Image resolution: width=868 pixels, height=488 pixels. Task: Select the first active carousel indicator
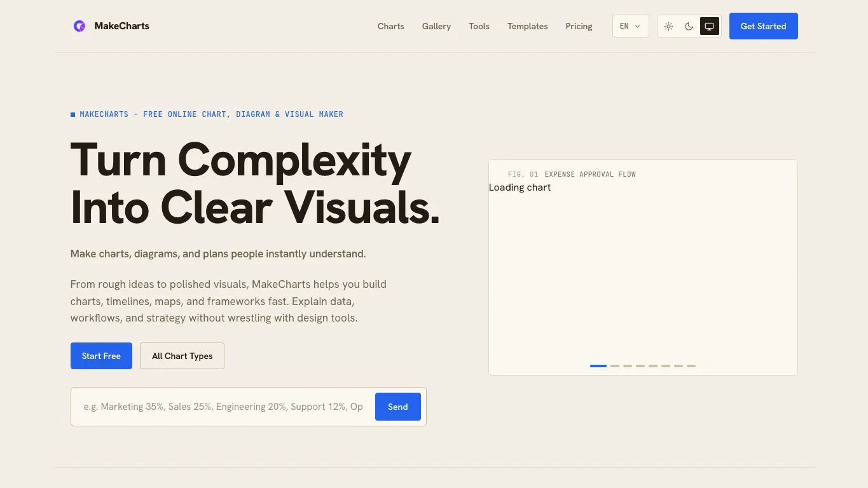pos(598,366)
